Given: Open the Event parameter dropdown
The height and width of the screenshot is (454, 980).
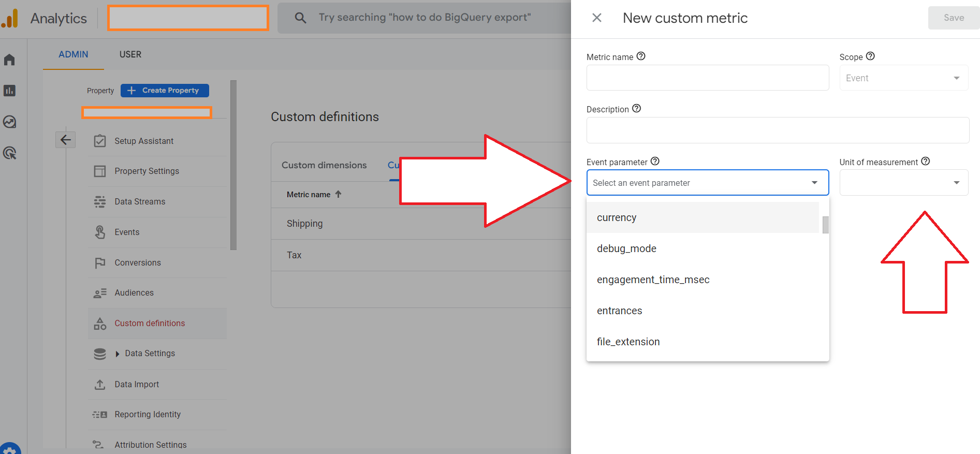Looking at the screenshot, I should (708, 183).
